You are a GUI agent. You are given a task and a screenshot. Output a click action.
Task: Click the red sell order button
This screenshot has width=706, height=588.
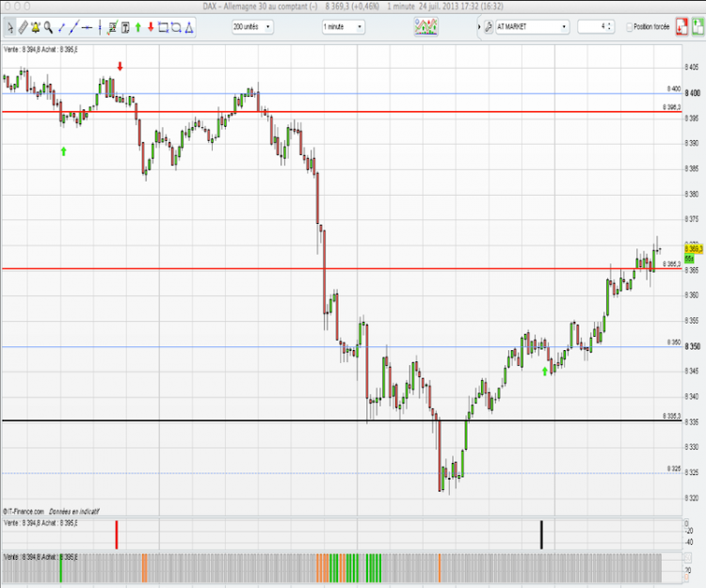pyautogui.click(x=682, y=27)
